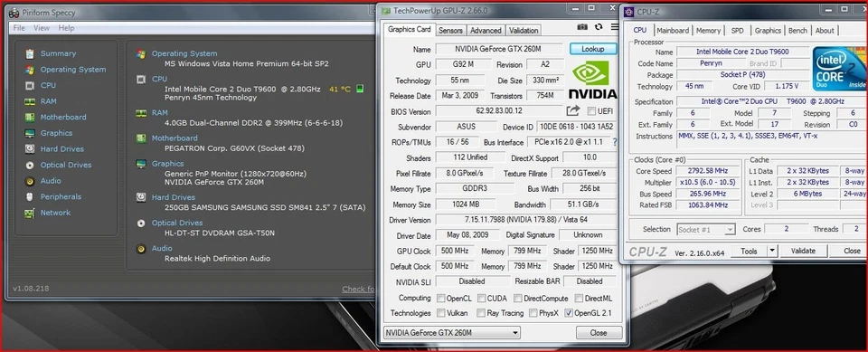Switch to the Memory tab in CPU-Z
The width and height of the screenshot is (868, 352).
(708, 31)
